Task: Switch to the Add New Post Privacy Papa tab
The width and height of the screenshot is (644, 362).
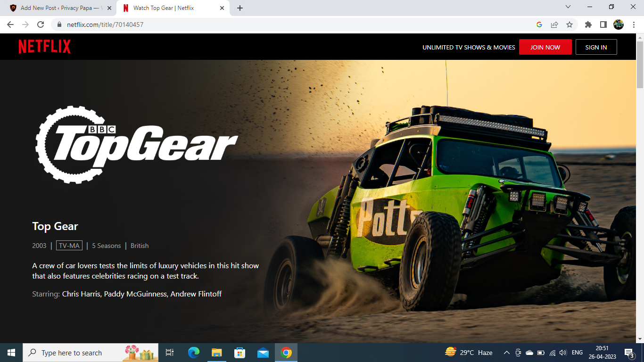Action: (x=60, y=8)
